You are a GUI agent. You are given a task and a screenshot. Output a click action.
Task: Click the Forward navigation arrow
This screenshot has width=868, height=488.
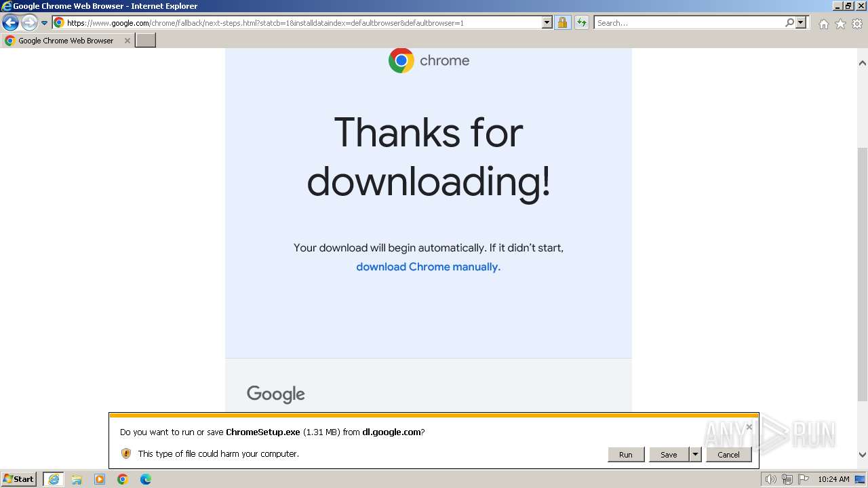click(29, 22)
